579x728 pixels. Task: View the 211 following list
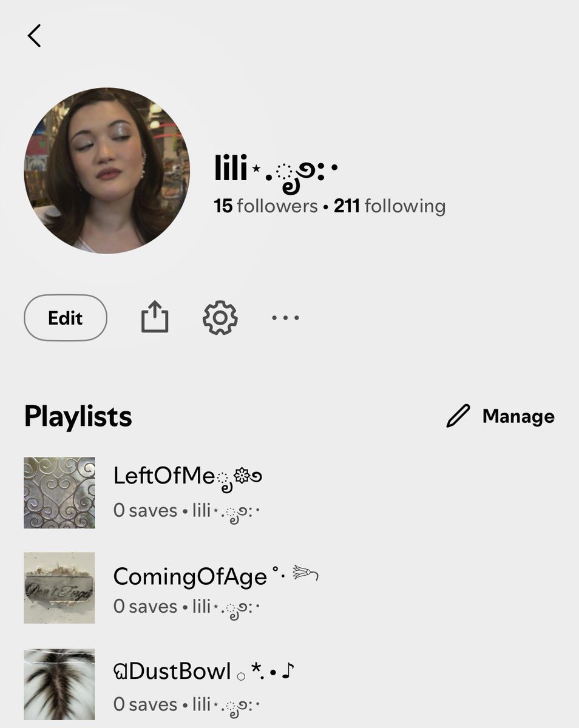[x=390, y=206]
